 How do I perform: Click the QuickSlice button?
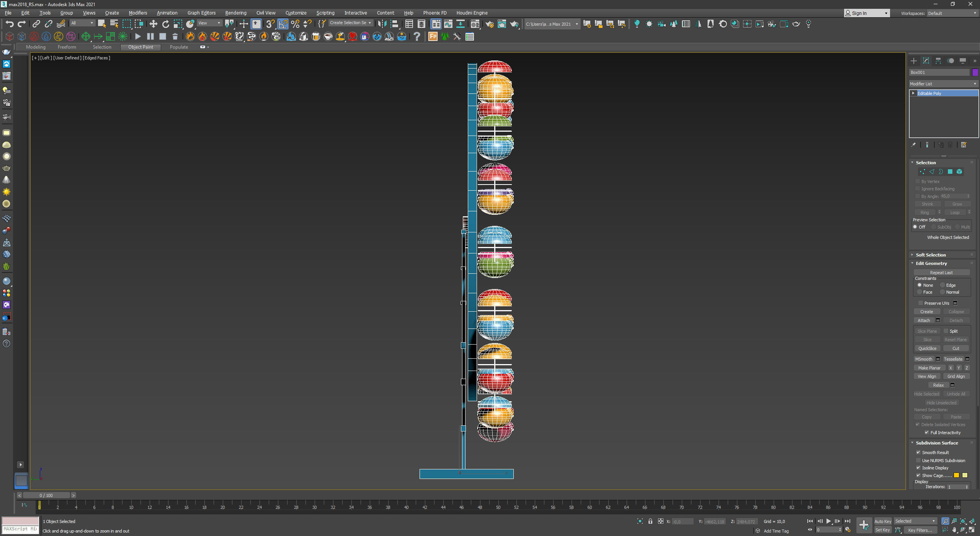point(927,348)
